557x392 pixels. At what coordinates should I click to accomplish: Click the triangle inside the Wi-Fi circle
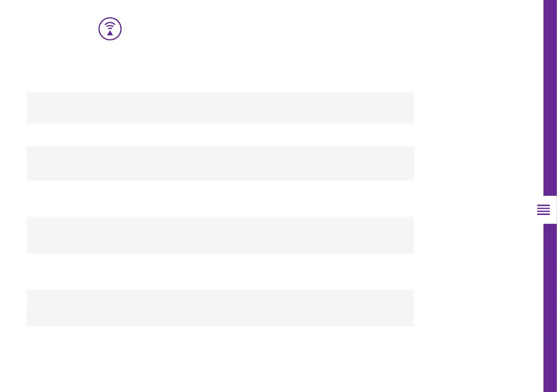point(110,33)
